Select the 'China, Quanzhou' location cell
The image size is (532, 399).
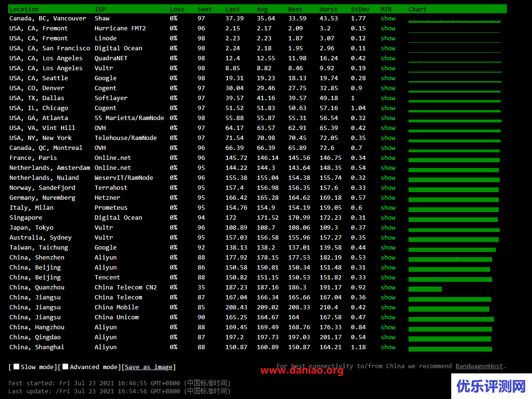37,287
